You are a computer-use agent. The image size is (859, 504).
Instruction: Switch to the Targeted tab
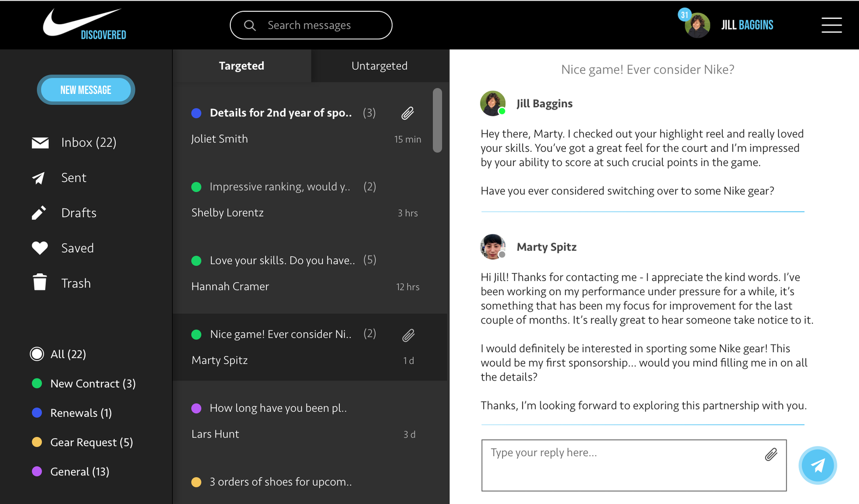coord(242,66)
